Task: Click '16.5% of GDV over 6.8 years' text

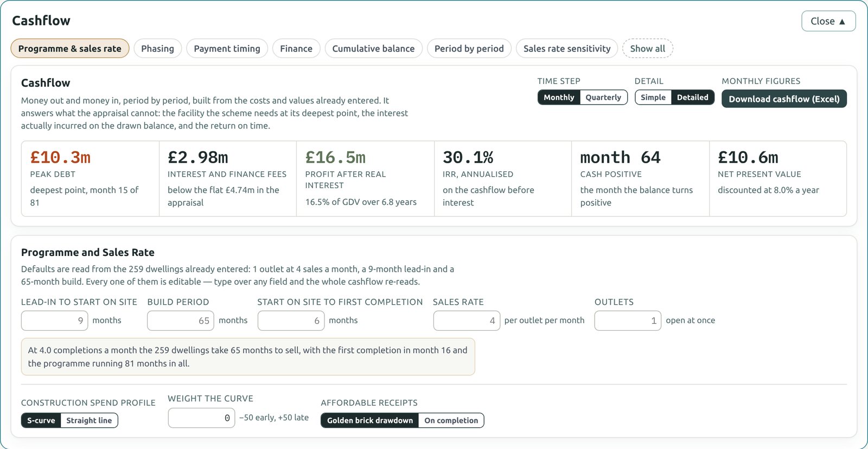Action: tap(361, 202)
